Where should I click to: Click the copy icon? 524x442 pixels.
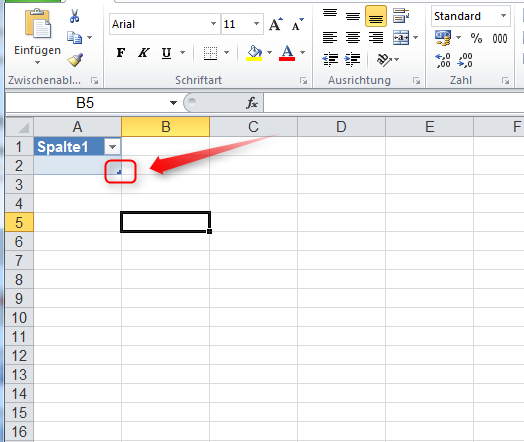tap(74, 37)
